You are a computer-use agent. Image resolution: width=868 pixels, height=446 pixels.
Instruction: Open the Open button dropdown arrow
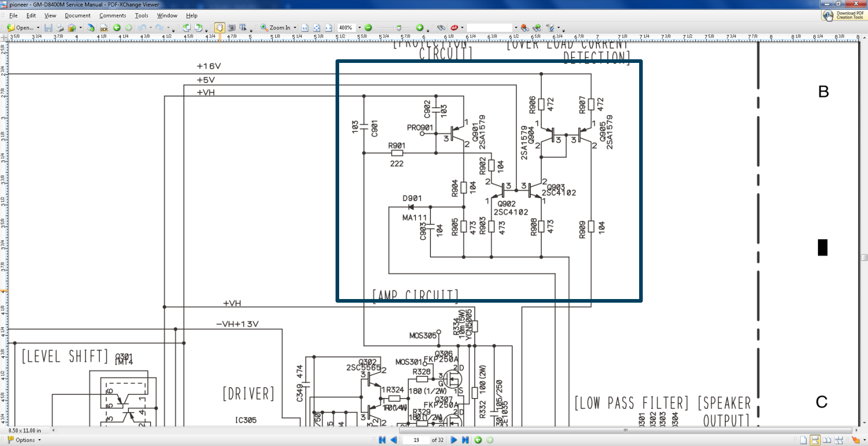(x=38, y=28)
